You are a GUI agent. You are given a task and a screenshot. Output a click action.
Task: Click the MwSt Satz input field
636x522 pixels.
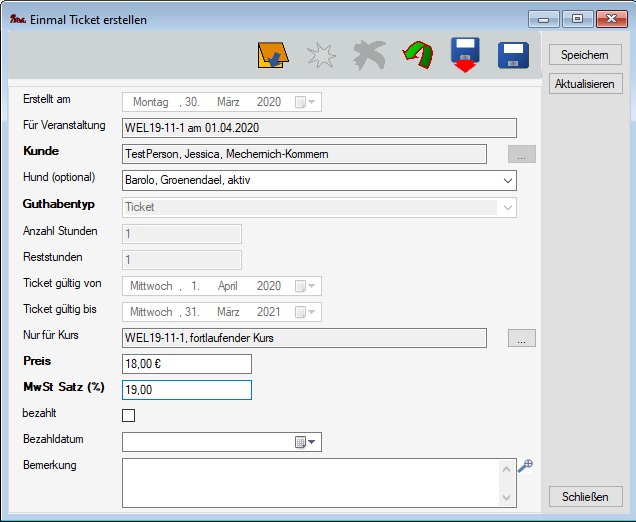tap(186, 390)
